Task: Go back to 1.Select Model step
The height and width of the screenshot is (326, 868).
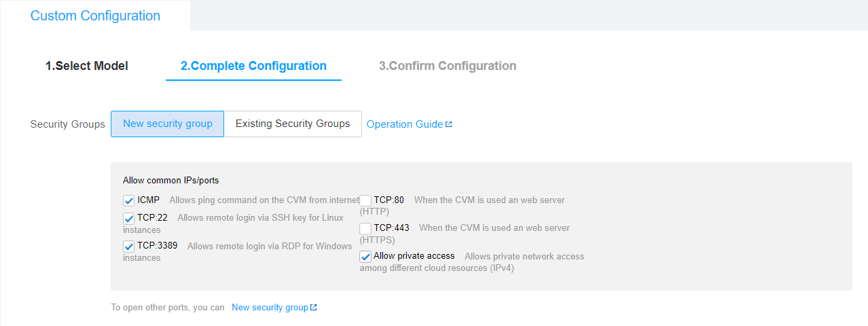Action: [x=87, y=66]
